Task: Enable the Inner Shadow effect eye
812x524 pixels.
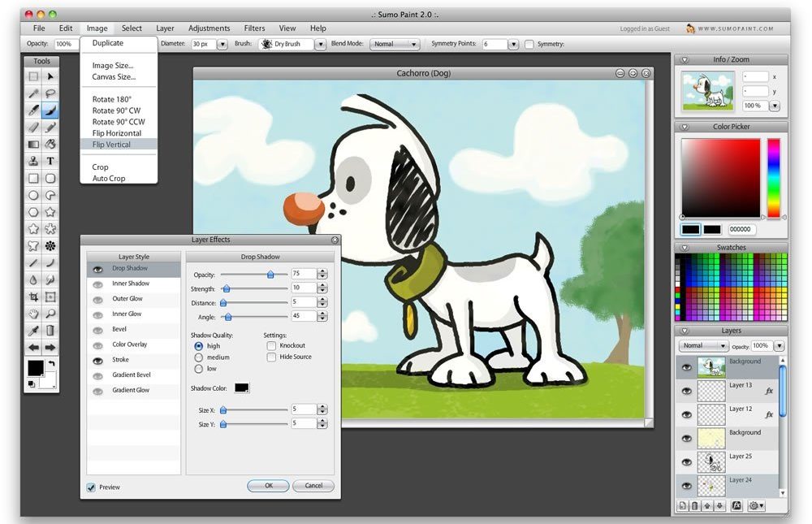Action: (x=97, y=284)
